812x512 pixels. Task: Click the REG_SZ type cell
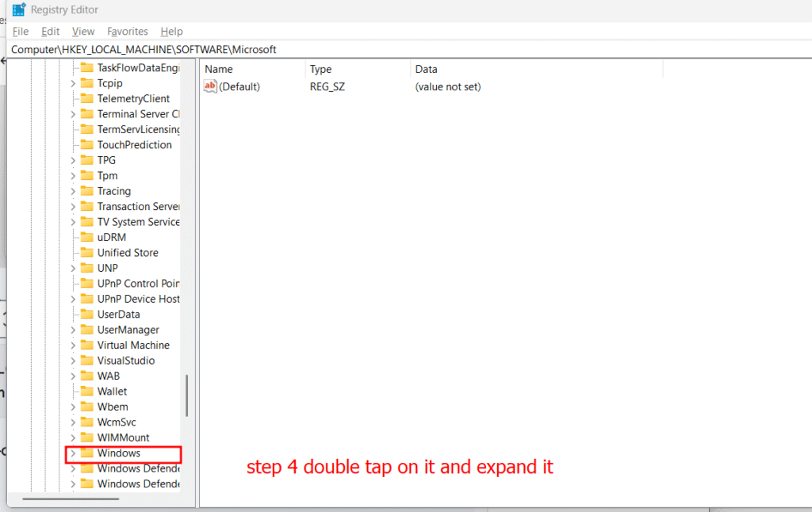tap(327, 86)
